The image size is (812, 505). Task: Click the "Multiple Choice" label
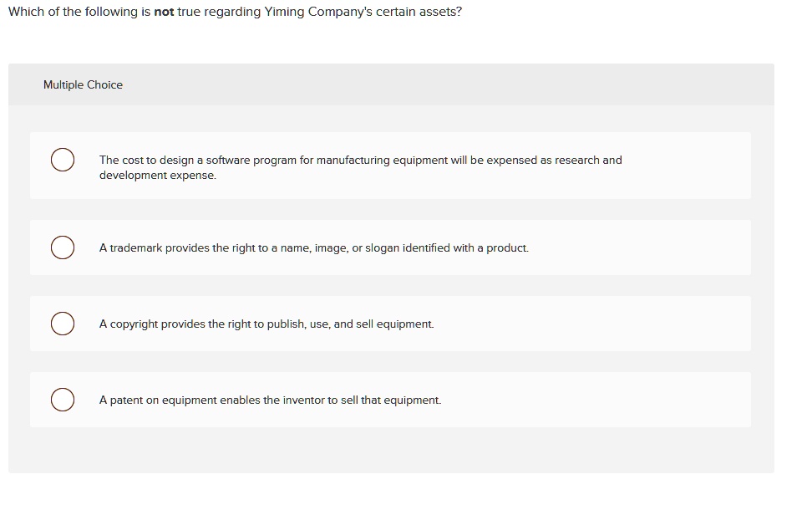point(83,84)
